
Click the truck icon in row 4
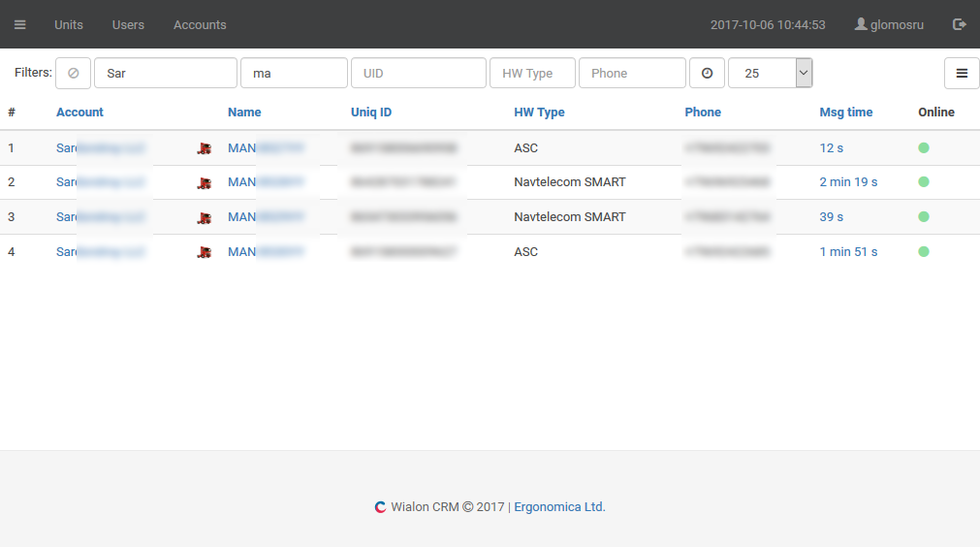point(204,252)
